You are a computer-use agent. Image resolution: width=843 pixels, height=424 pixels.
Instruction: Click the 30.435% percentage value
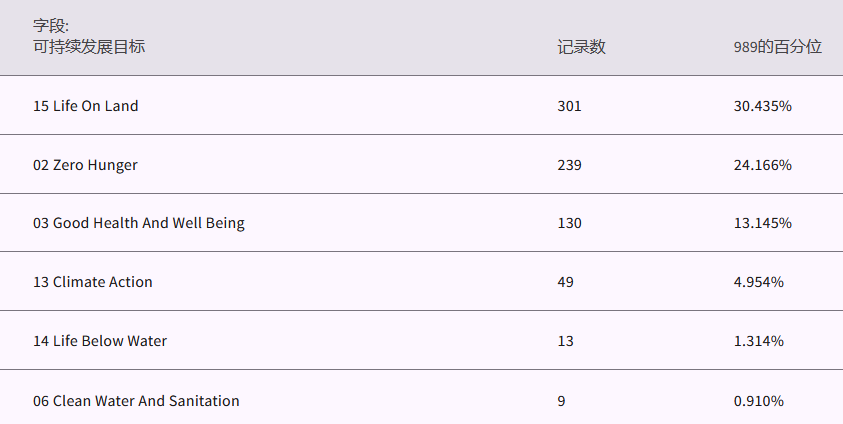tap(762, 106)
